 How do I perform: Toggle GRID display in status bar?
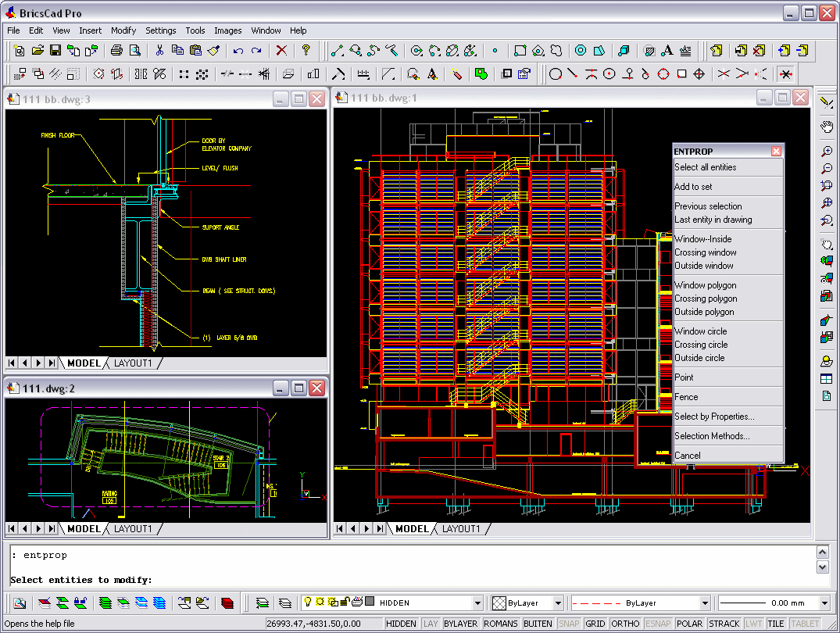pos(595,624)
